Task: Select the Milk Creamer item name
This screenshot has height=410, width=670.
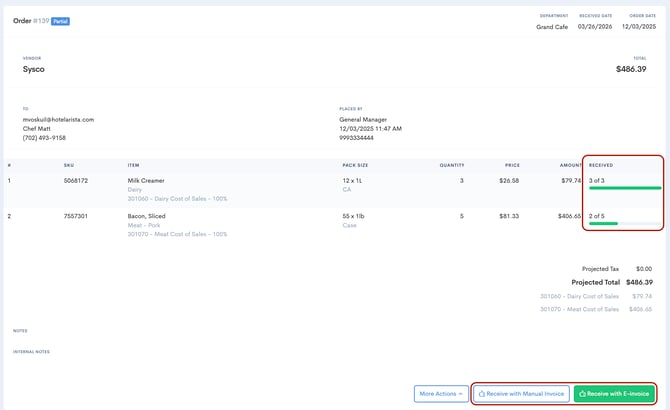Action: click(146, 181)
